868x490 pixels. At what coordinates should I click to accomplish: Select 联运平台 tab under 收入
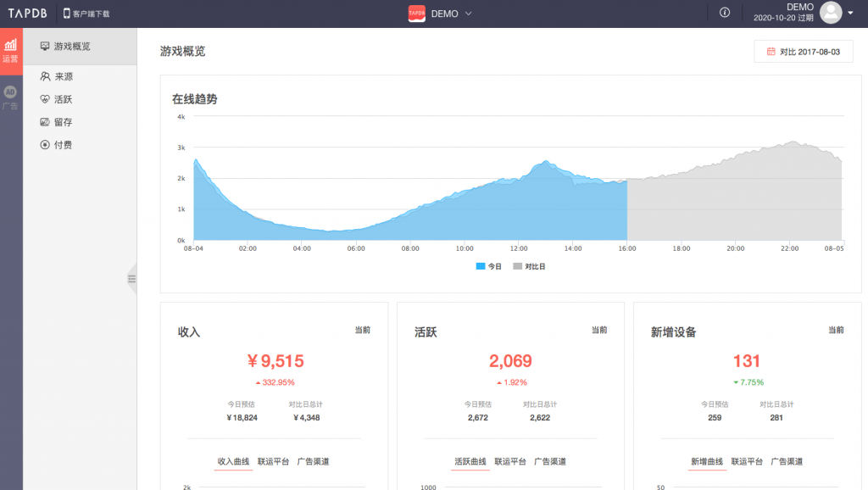pos(274,461)
